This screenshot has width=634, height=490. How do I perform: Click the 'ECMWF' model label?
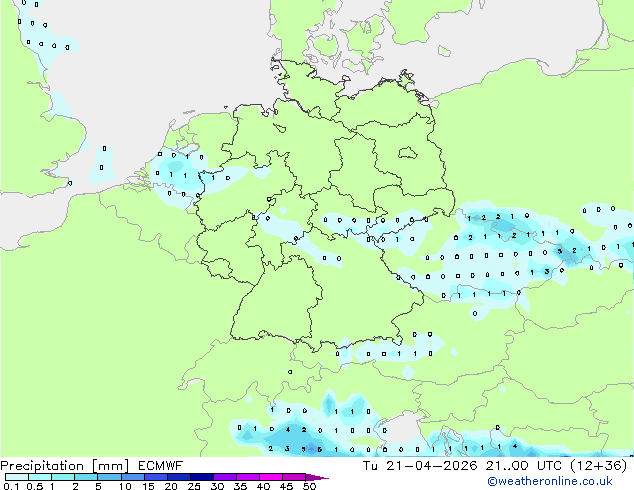[x=161, y=466]
